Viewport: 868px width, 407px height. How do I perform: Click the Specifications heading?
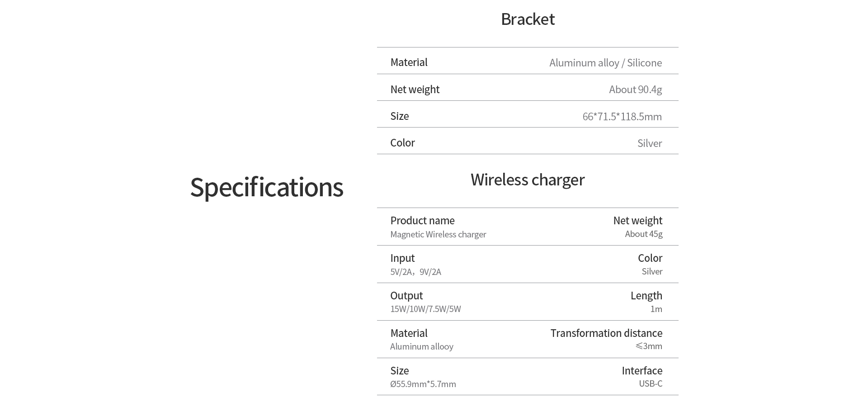[266, 187]
